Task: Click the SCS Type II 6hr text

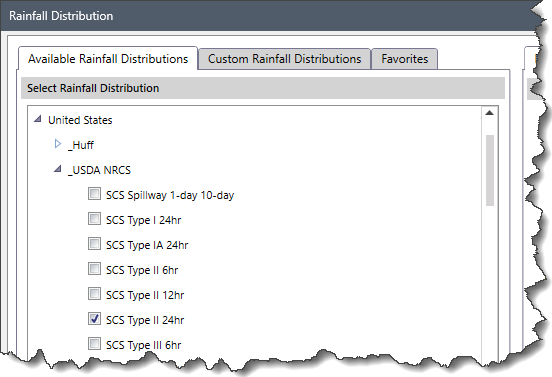Action: (142, 270)
